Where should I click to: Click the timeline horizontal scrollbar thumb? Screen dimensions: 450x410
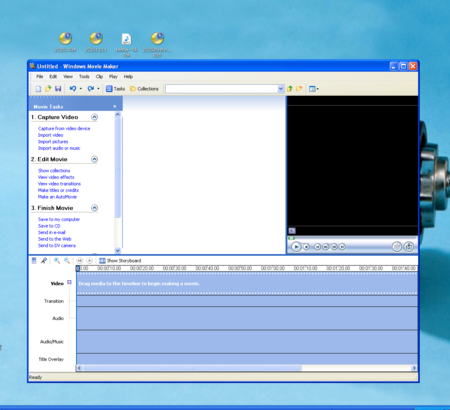pos(192,368)
